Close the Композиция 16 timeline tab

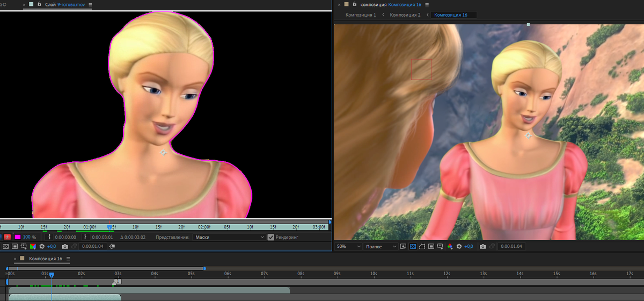pos(16,259)
